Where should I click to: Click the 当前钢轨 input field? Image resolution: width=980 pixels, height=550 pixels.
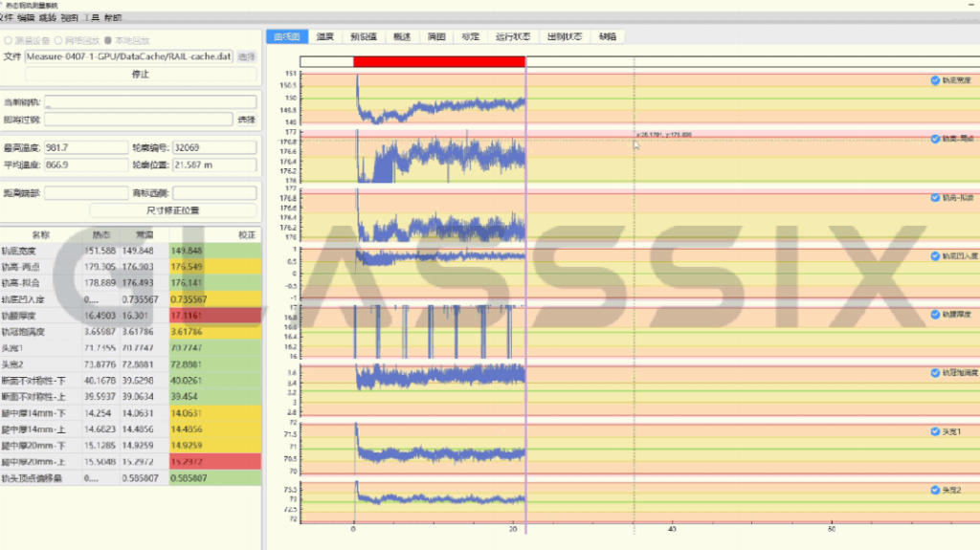click(x=150, y=102)
